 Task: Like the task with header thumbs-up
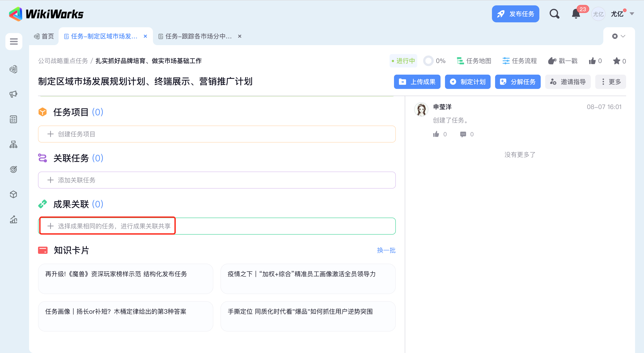point(592,61)
